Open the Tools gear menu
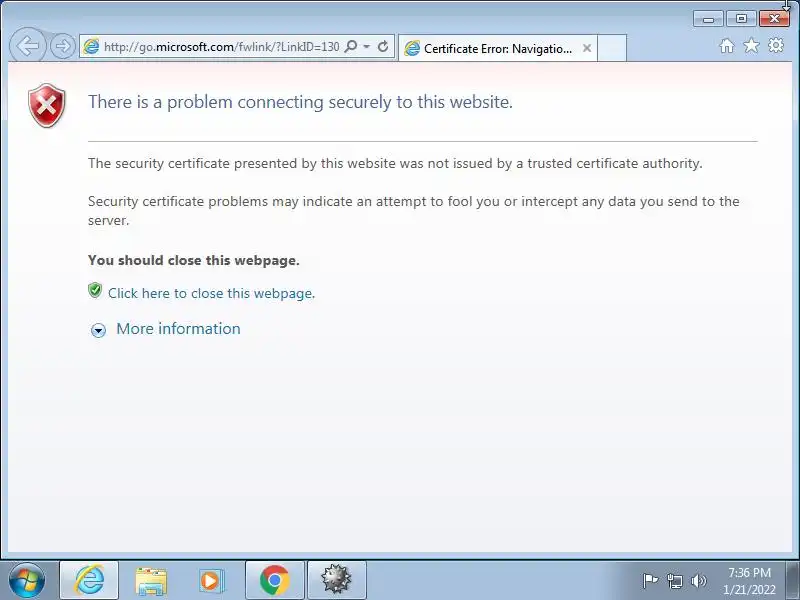Screen dimensions: 800x600 tap(776, 46)
